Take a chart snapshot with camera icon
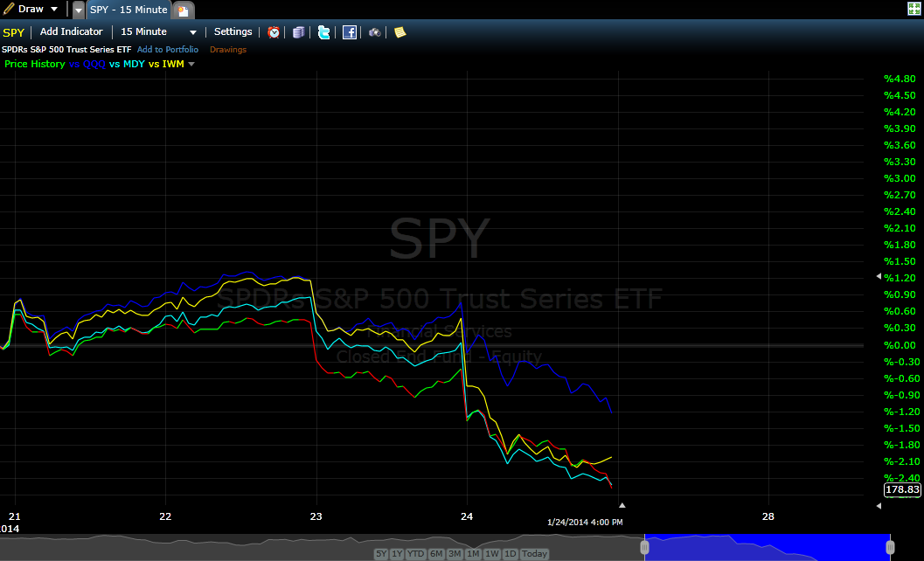 (x=375, y=32)
